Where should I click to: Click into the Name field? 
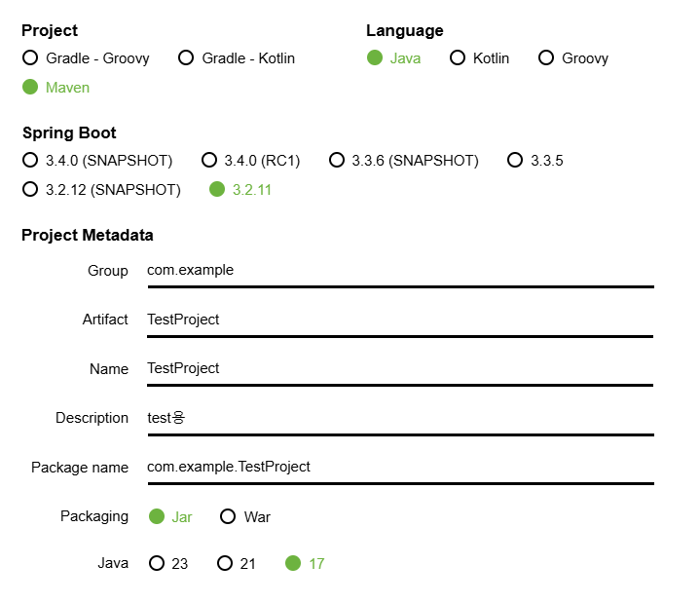click(x=399, y=369)
